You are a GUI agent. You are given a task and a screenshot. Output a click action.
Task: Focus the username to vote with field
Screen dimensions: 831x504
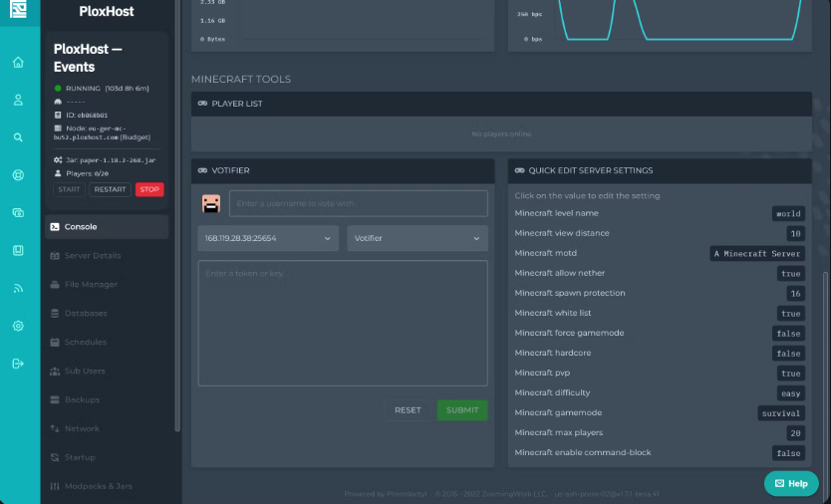coord(359,203)
